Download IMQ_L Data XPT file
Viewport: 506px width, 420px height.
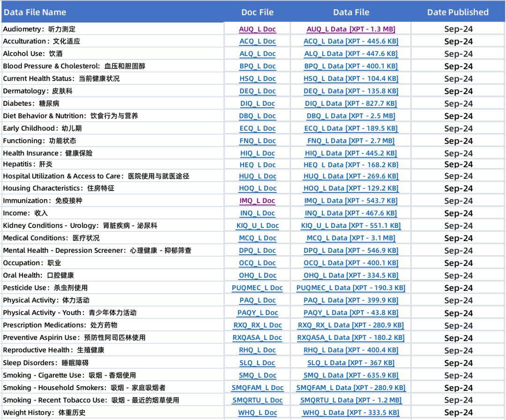351,201
